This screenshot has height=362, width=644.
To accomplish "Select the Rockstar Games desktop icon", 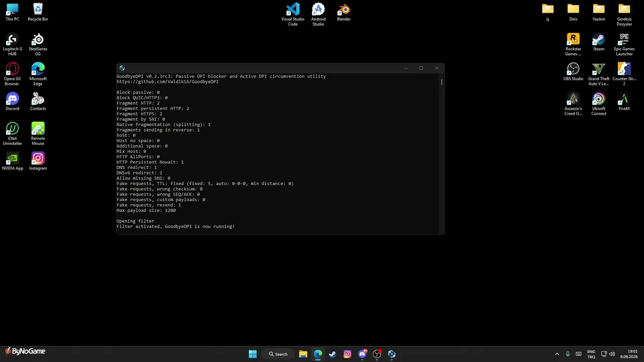I will tap(573, 45).
